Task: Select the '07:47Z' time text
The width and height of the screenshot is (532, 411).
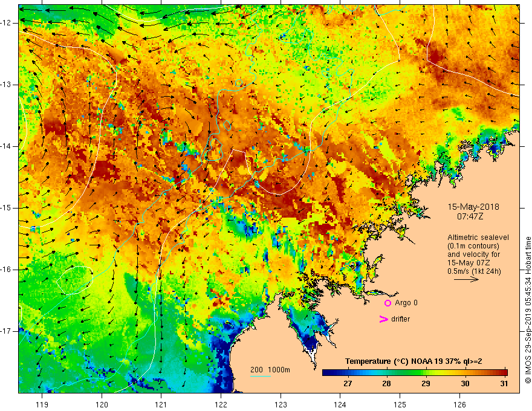Action: coord(470,216)
